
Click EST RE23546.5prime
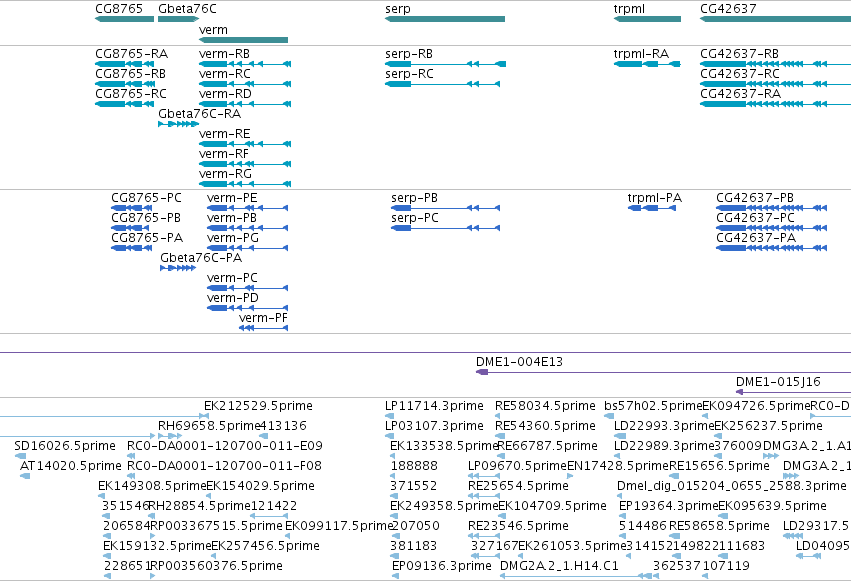click(518, 526)
